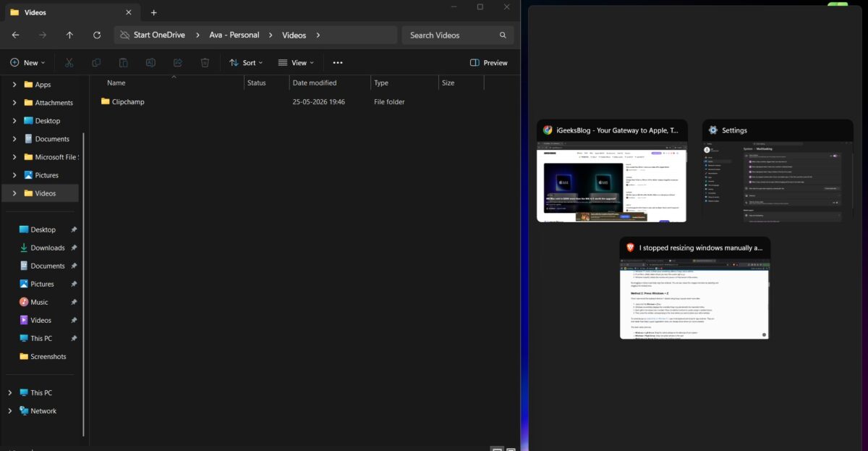Maximize the File Explorer window
The image size is (868, 451).
[x=480, y=7]
